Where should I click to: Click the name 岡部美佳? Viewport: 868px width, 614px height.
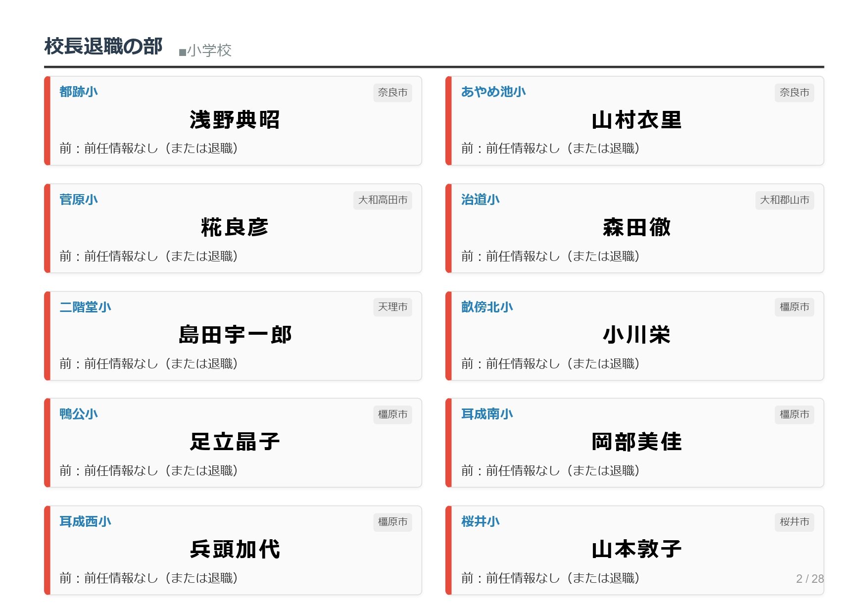coord(636,442)
